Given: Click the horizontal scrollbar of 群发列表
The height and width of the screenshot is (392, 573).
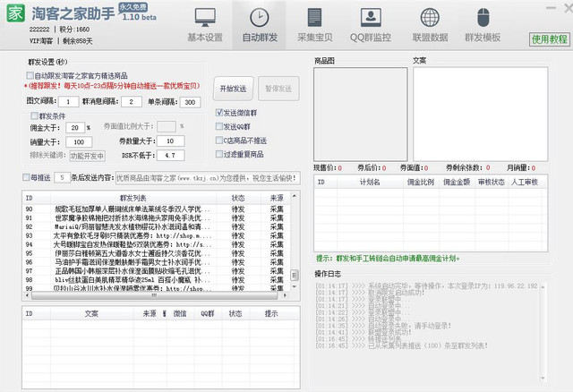Looking at the screenshot, I should coord(154,295).
